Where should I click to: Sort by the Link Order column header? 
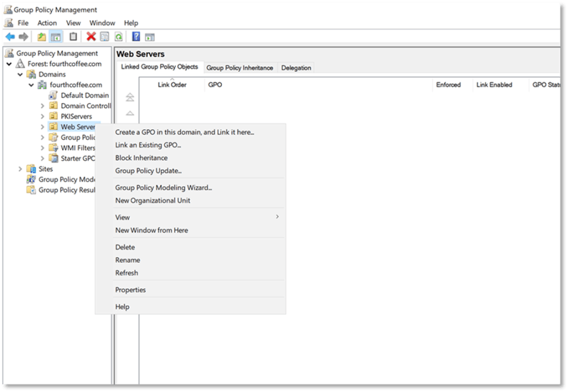coord(172,85)
